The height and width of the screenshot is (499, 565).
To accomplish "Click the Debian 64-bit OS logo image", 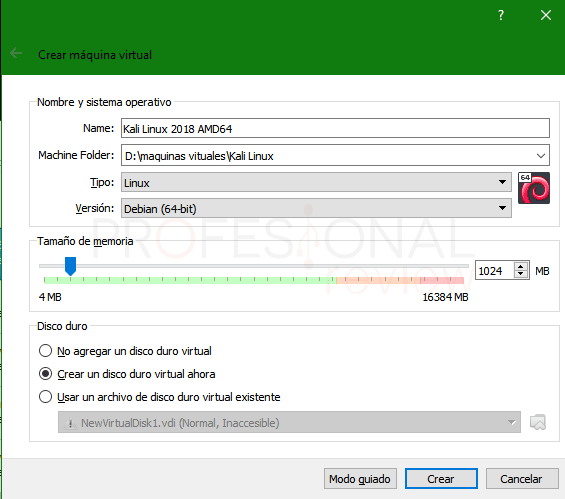I will tap(534, 188).
